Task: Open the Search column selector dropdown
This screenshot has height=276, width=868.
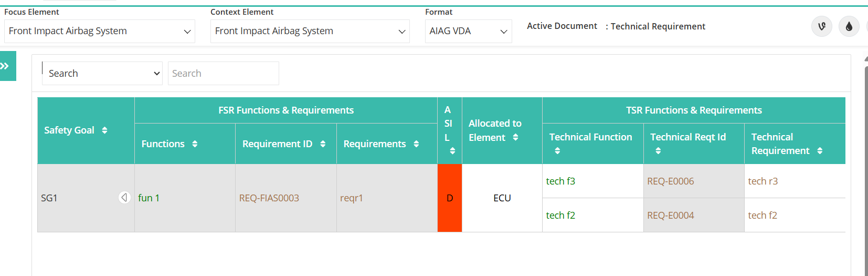Action: point(102,73)
